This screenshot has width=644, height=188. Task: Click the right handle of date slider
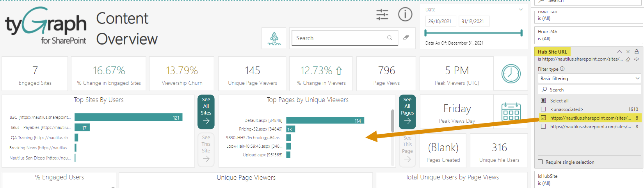pos(522,33)
